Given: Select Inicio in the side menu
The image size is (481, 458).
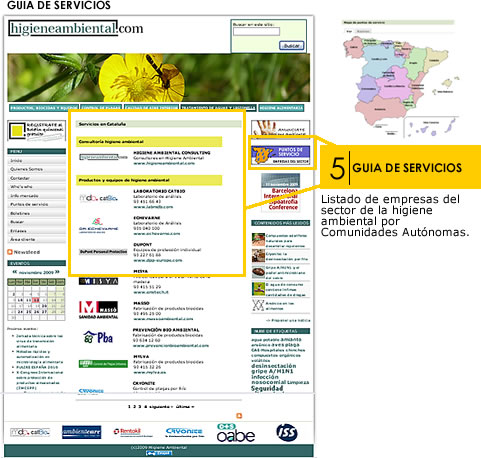Looking at the screenshot, I should point(36,161).
